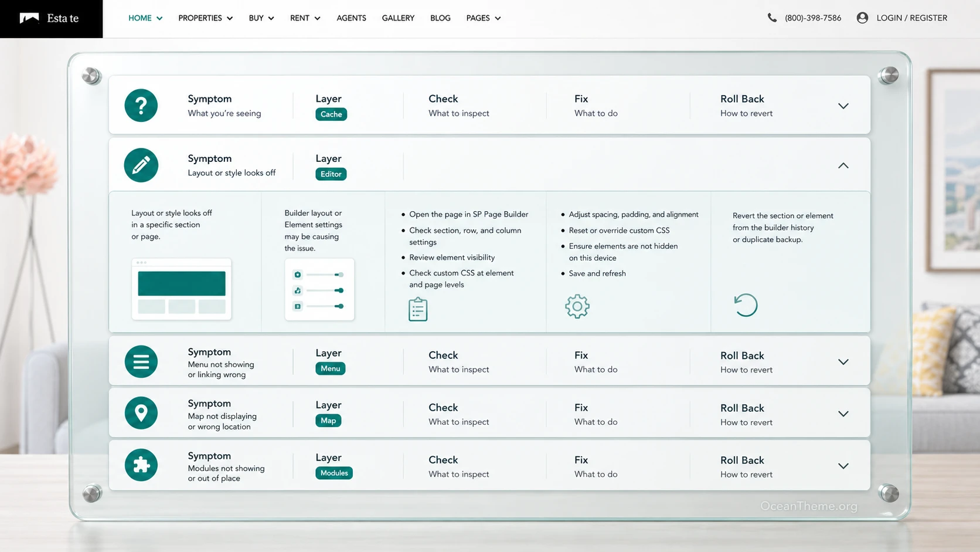Click the element settings sliders thumbnail
Image resolution: width=980 pixels, height=552 pixels.
coord(319,289)
